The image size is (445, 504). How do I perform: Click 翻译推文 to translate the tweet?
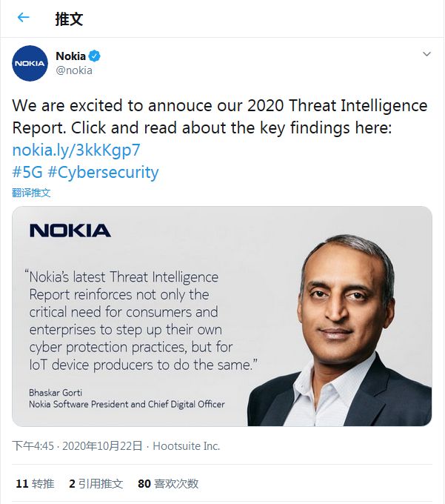pos(31,193)
